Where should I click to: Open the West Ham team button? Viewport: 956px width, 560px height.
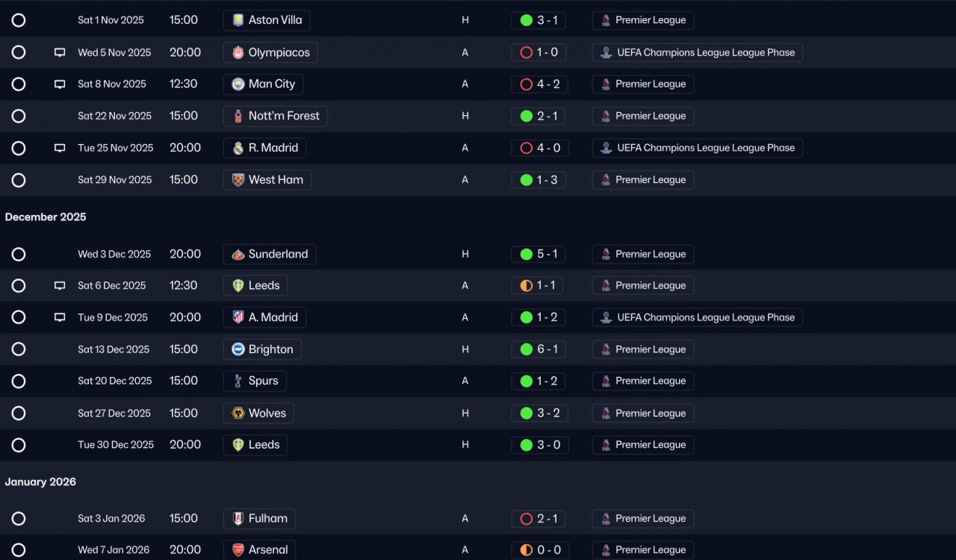(x=267, y=180)
